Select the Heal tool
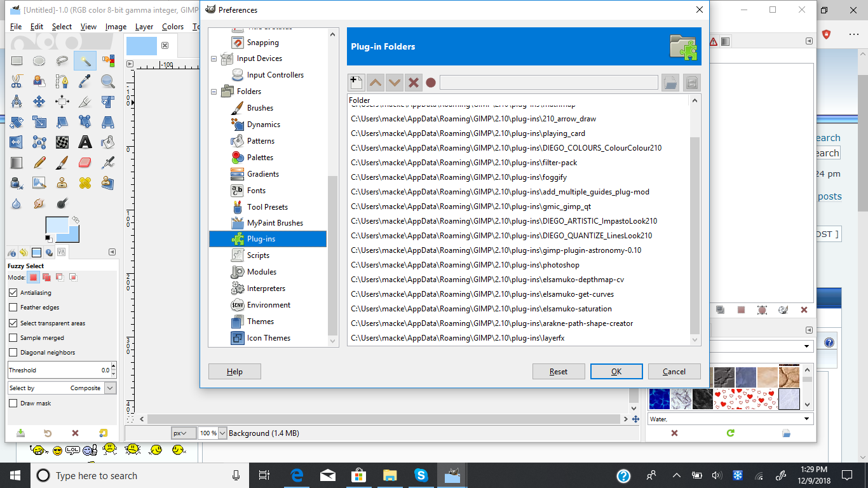868x488 pixels. click(x=85, y=184)
